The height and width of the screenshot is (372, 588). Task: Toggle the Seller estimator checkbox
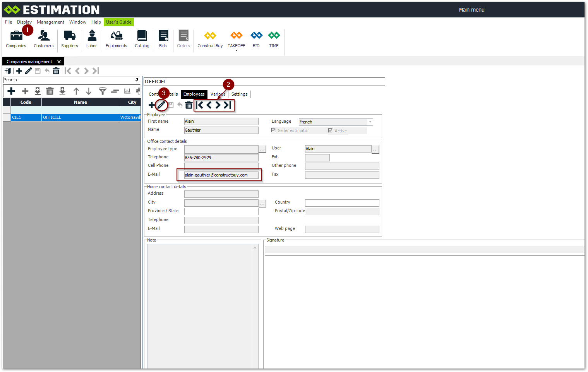(273, 130)
